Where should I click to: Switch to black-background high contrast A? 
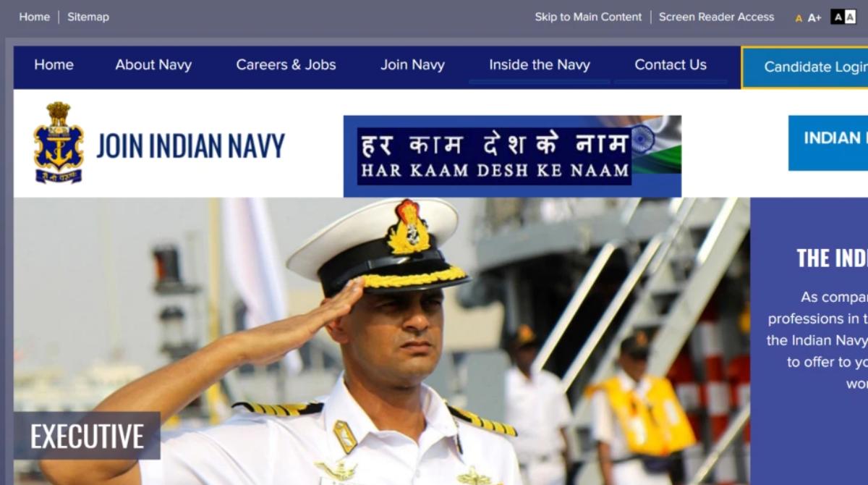tap(838, 17)
